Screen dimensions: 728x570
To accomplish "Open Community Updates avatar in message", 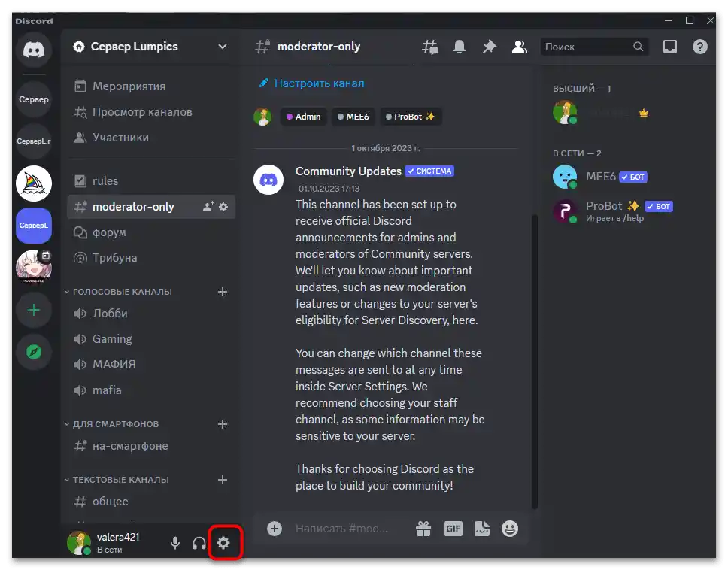I will click(x=268, y=180).
